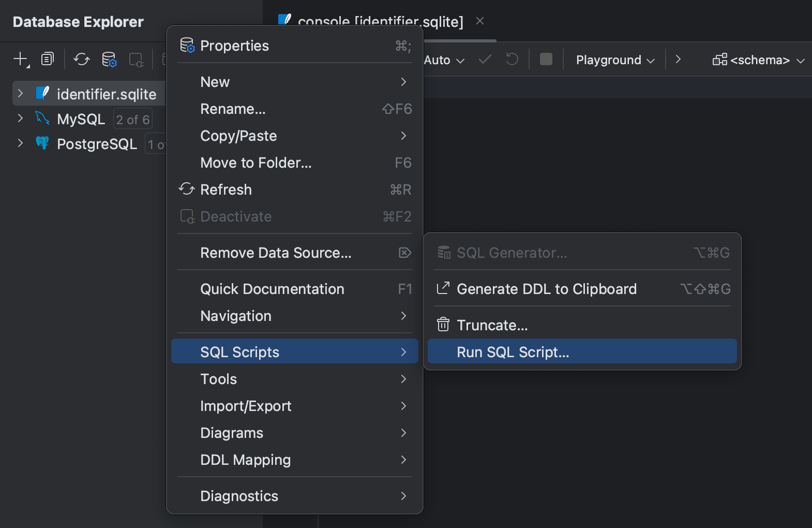812x528 pixels.
Task: Expand the identifier.sqlite tree node
Action: coord(20,94)
